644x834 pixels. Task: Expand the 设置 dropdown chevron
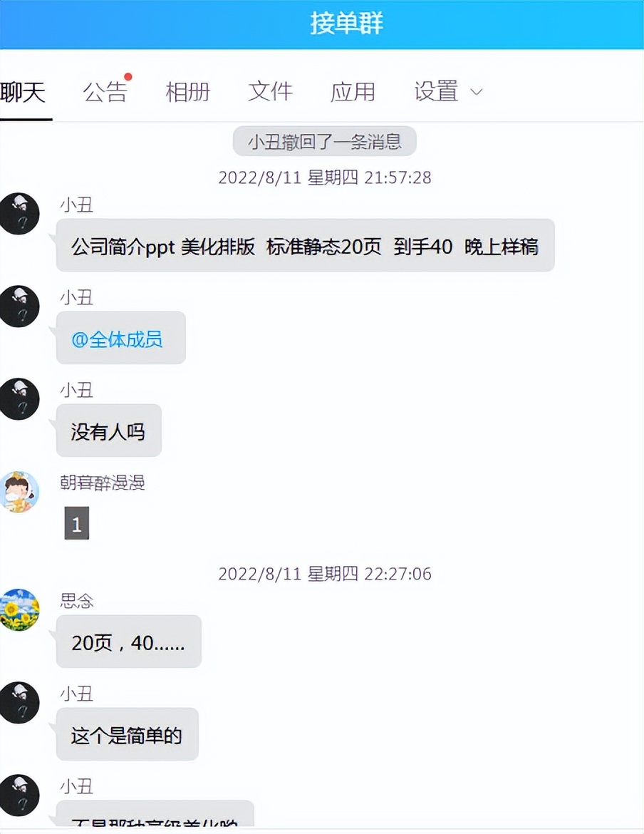pos(477,92)
